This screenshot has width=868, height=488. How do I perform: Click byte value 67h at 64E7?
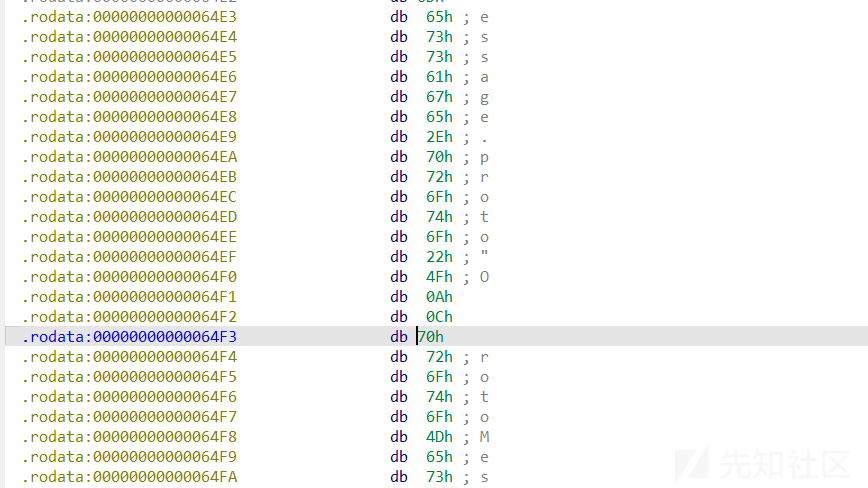[x=439, y=97]
